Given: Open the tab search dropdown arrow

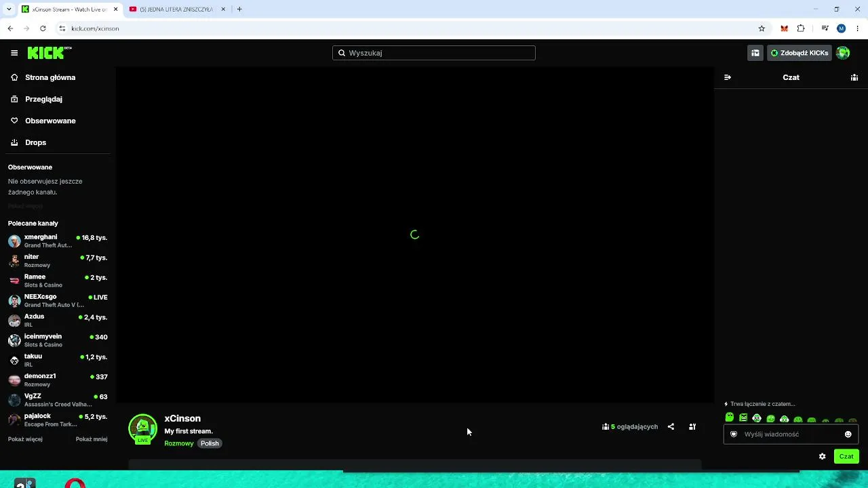Looking at the screenshot, I should click(x=9, y=9).
